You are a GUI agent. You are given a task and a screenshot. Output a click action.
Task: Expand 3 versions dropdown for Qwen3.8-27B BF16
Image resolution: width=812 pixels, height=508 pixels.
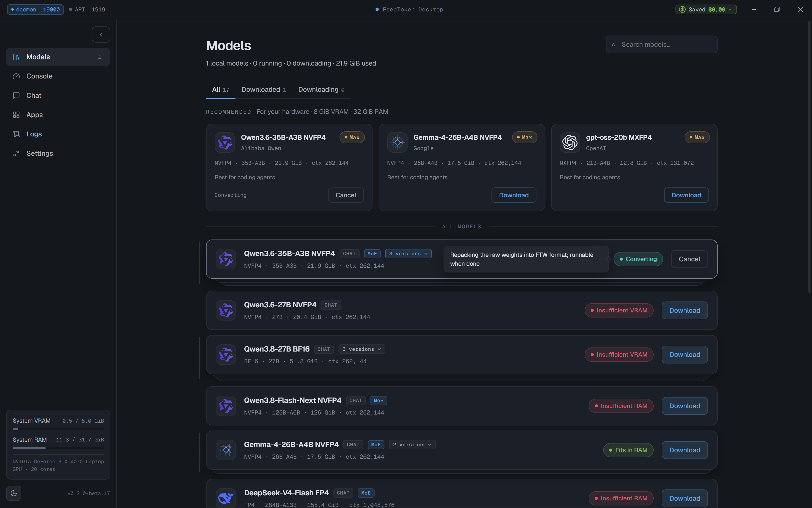pos(362,349)
